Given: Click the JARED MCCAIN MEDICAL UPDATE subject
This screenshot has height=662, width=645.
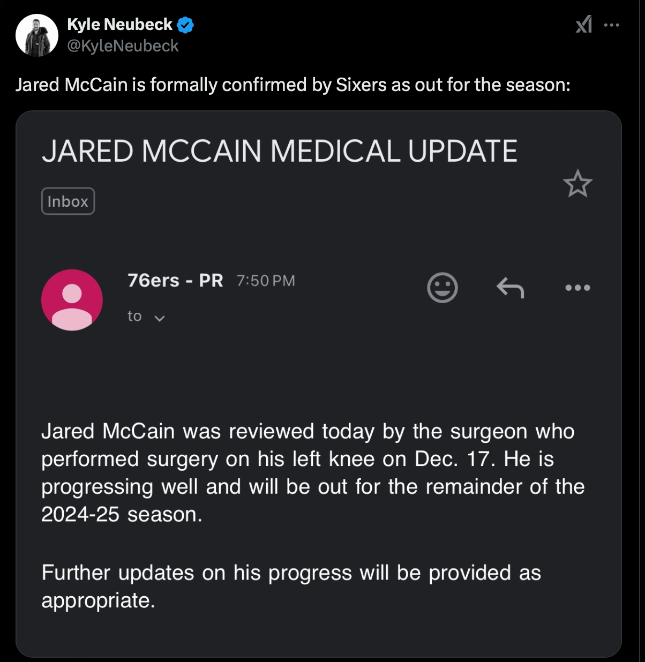Looking at the screenshot, I should (x=279, y=151).
